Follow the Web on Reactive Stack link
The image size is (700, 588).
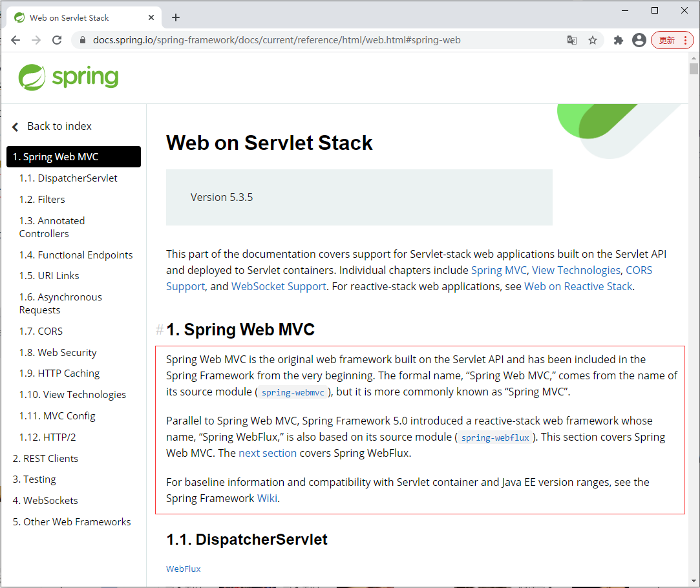578,286
